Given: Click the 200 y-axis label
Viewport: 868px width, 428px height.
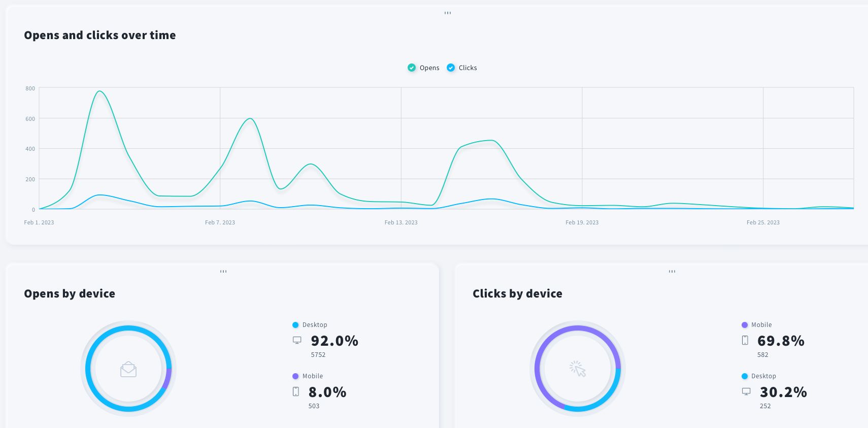Looking at the screenshot, I should click(30, 179).
